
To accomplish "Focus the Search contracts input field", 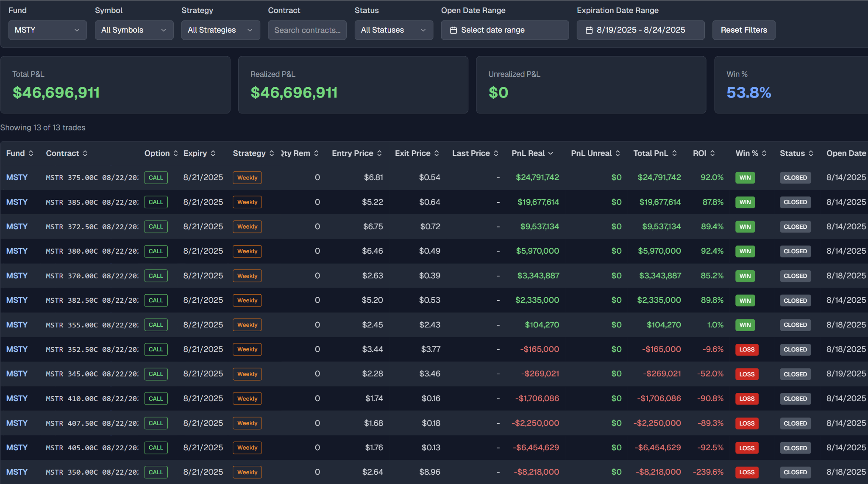I will pos(307,30).
